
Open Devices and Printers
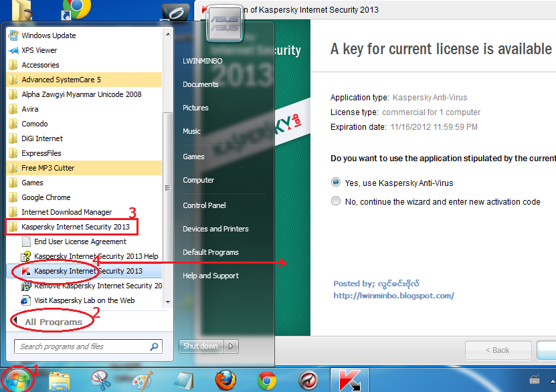tap(215, 229)
